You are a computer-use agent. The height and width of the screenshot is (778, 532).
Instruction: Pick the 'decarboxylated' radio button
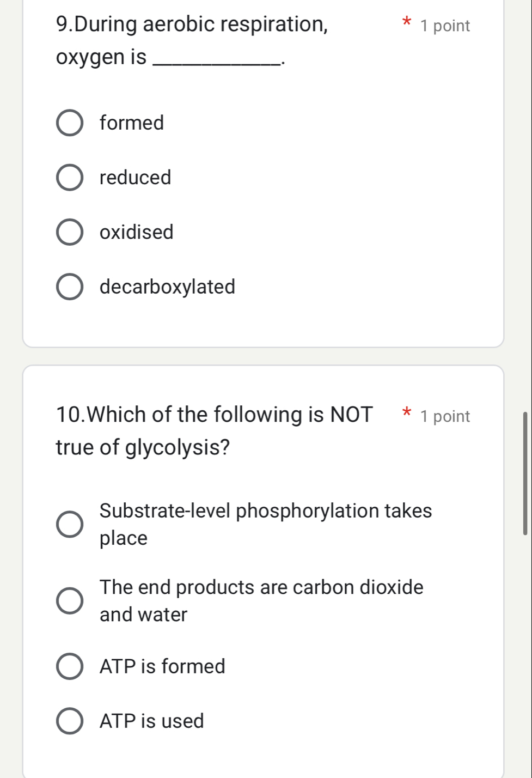70,287
